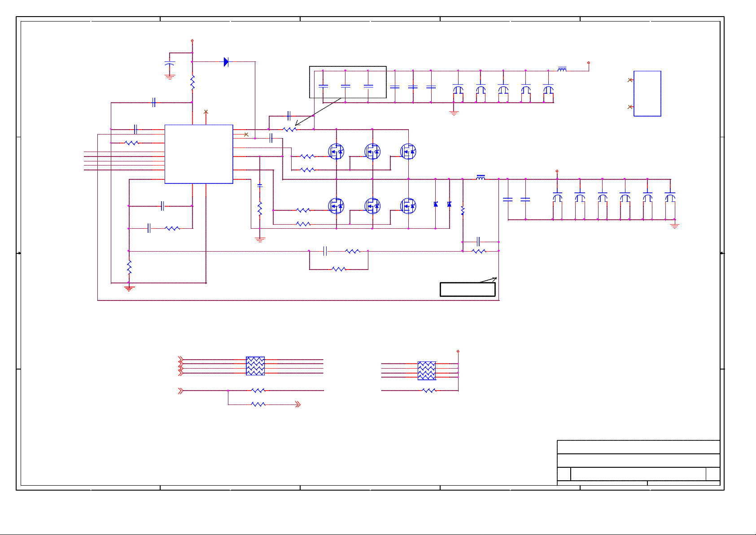Click the upper no-connect X on the small blue block
Image resolution: width=756 pixels, height=535 pixels.
[x=630, y=80]
